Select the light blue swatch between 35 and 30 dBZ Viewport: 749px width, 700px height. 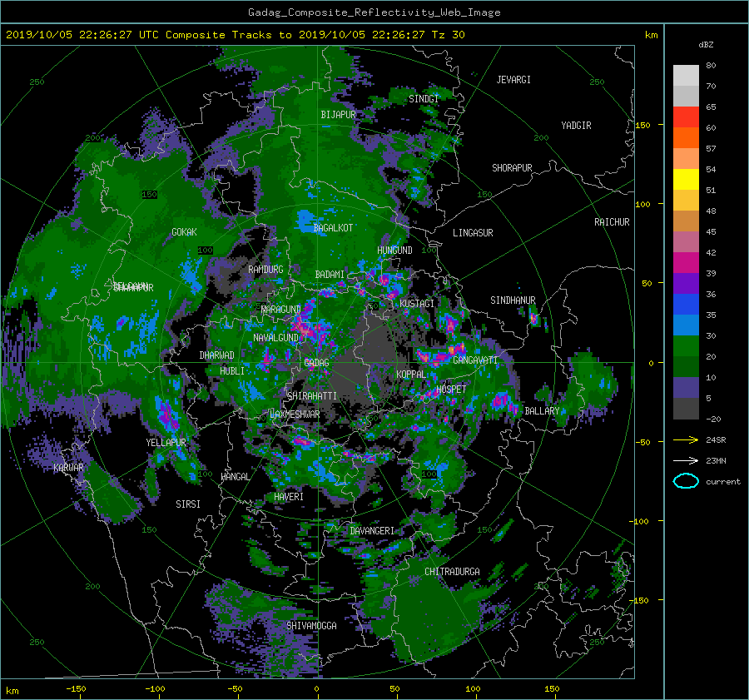coord(686,325)
